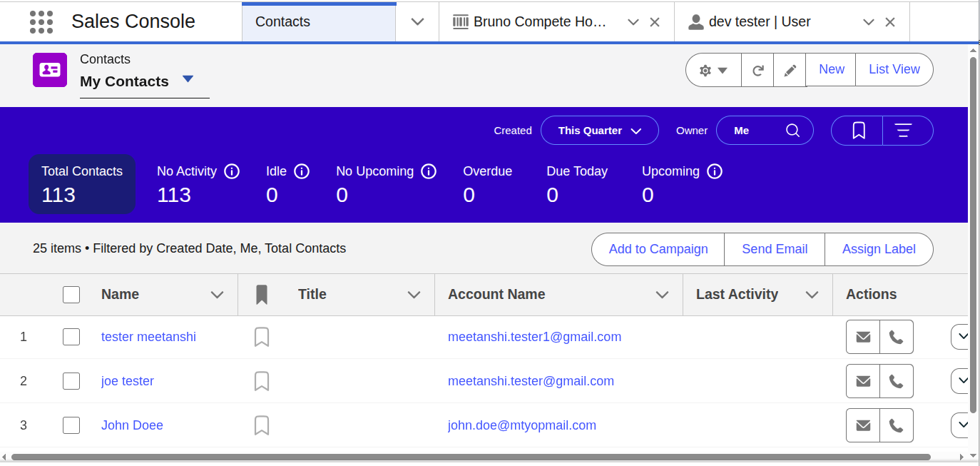This screenshot has height=466, width=980.
Task: Open Account Name column dropdown chevron
Action: pos(663,295)
